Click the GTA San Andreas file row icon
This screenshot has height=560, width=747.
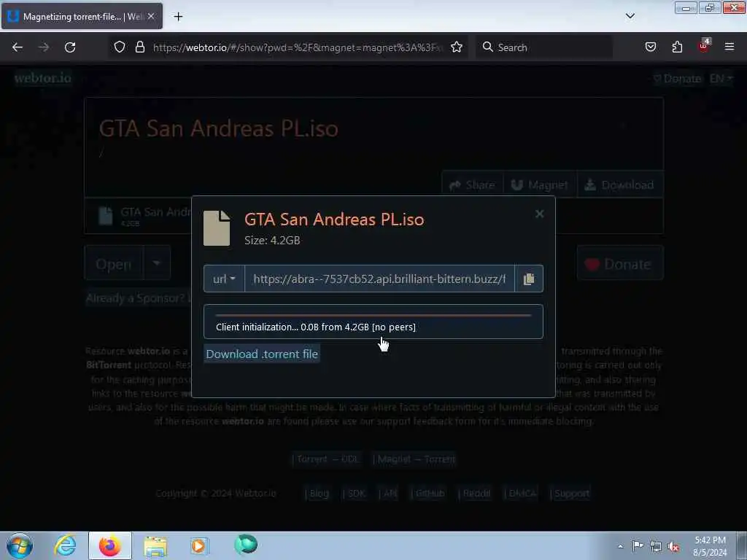pos(106,216)
